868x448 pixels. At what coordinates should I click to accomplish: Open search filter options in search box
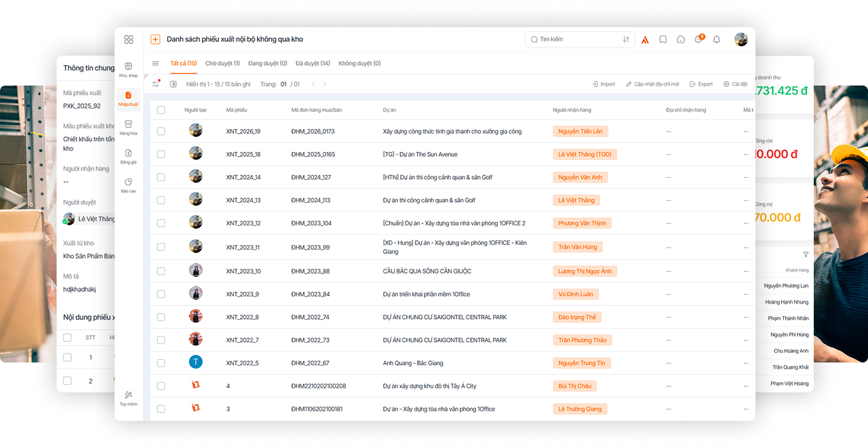tap(626, 39)
